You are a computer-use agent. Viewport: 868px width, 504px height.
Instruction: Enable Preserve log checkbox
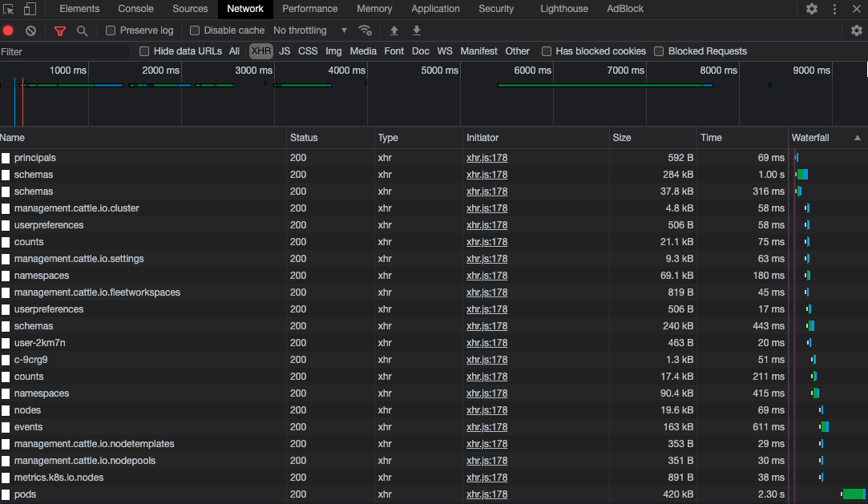[111, 30]
